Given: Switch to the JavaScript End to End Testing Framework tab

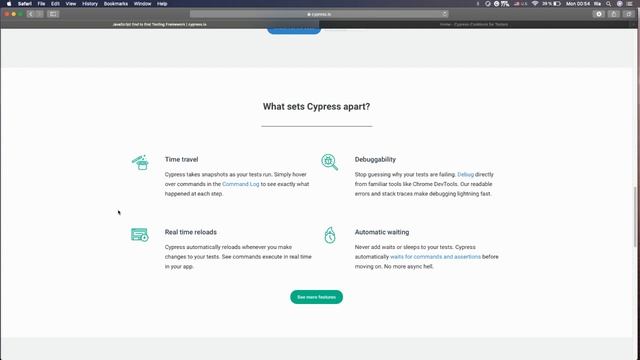Looking at the screenshot, I should tap(160, 24).
